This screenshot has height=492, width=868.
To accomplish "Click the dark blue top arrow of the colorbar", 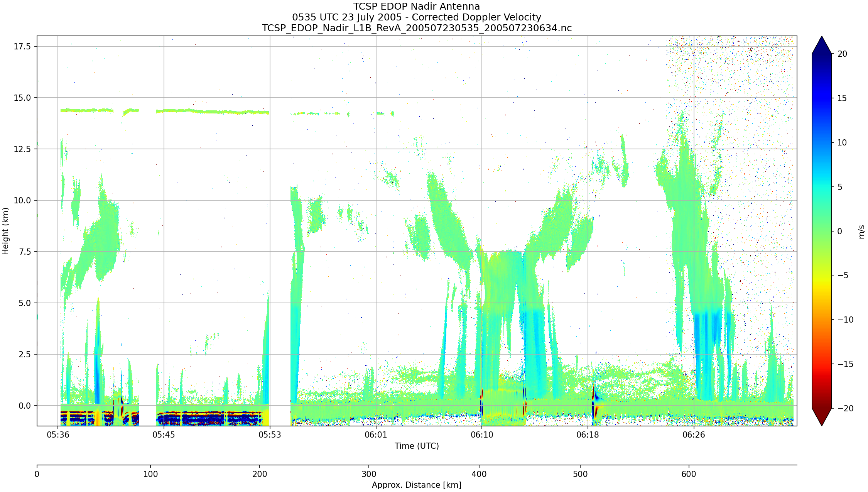I will 822,46.
